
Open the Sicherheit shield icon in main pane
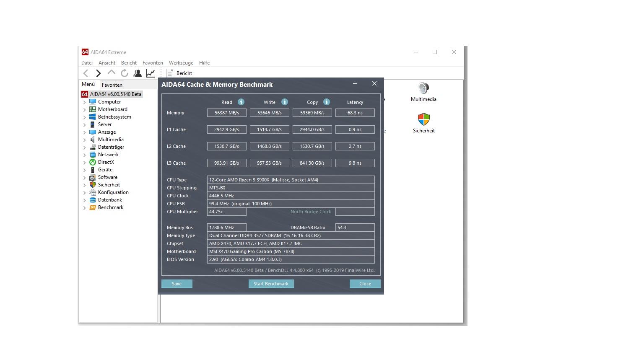click(x=423, y=123)
